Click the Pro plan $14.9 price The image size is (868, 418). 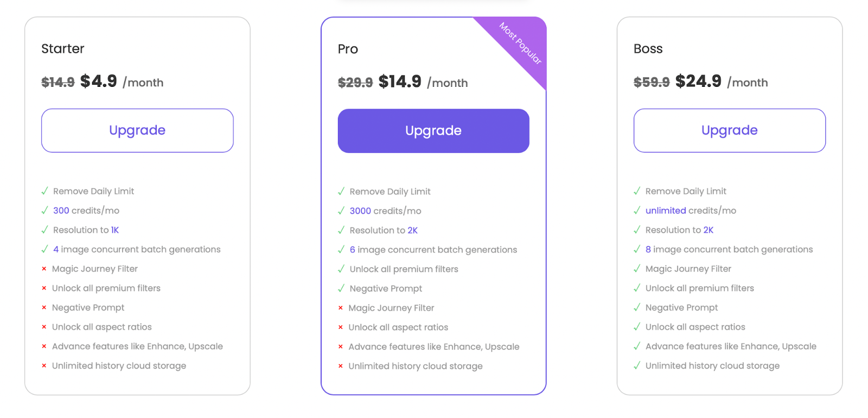(x=400, y=81)
